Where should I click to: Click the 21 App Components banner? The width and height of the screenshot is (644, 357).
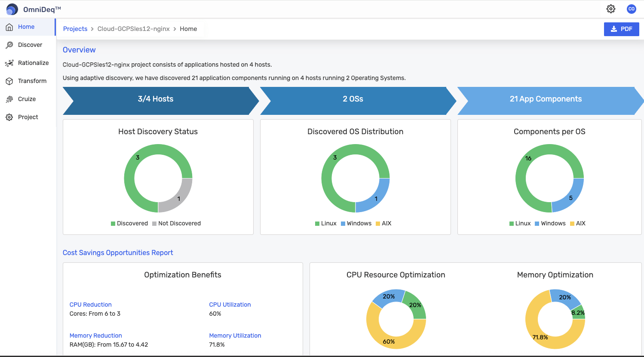pos(546,99)
